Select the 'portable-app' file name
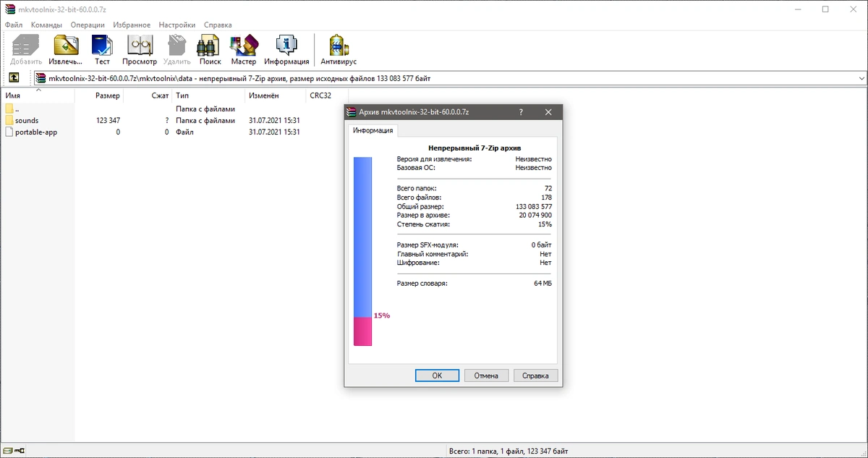 (36, 132)
